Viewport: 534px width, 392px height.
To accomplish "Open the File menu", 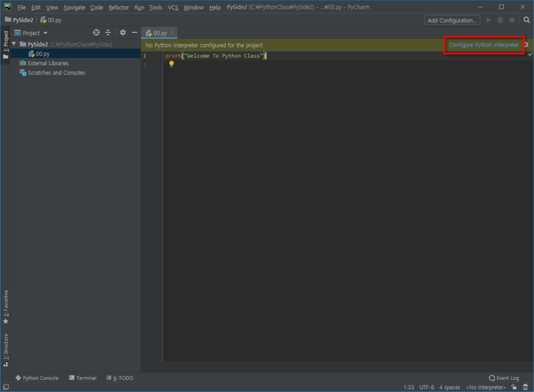I will click(x=21, y=7).
